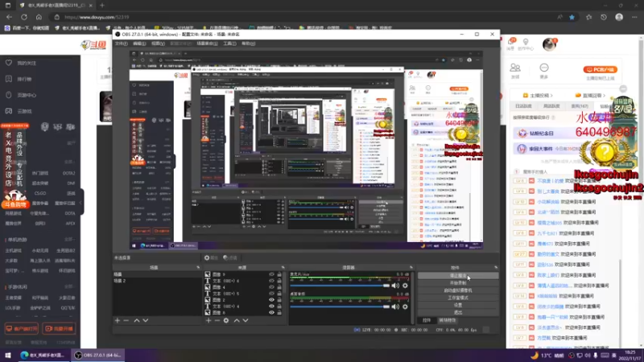Screen dimensions: 644x362
Task: Mute the desktop audio speaker icon
Action: (395, 306)
